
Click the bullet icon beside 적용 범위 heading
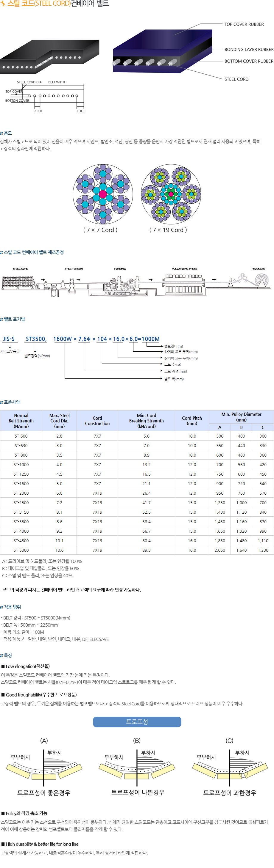(x=2, y=607)
